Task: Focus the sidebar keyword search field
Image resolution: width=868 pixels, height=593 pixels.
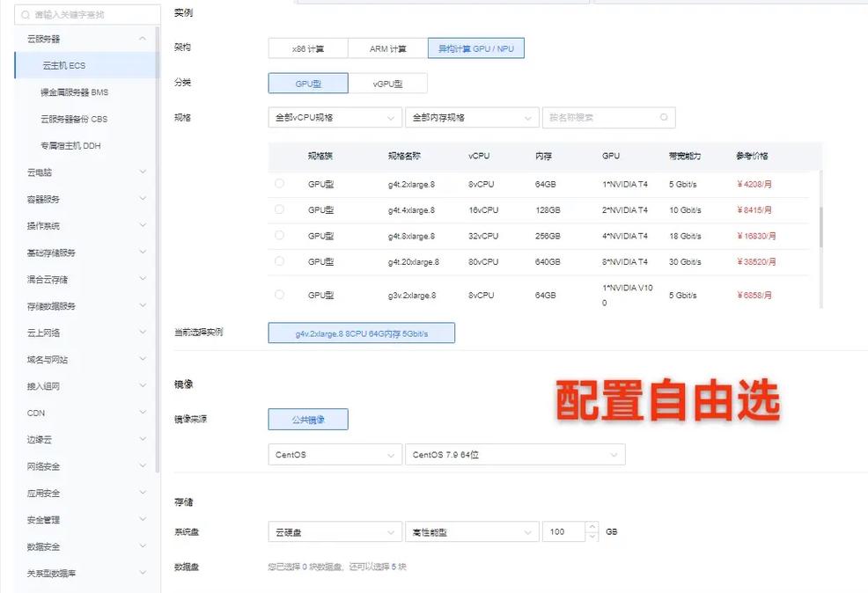Action: (x=87, y=15)
